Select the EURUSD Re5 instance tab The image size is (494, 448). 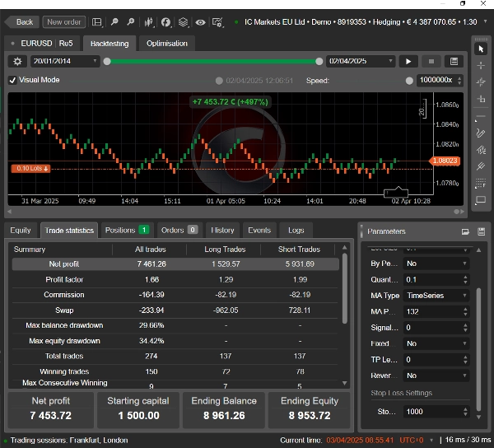(43, 43)
